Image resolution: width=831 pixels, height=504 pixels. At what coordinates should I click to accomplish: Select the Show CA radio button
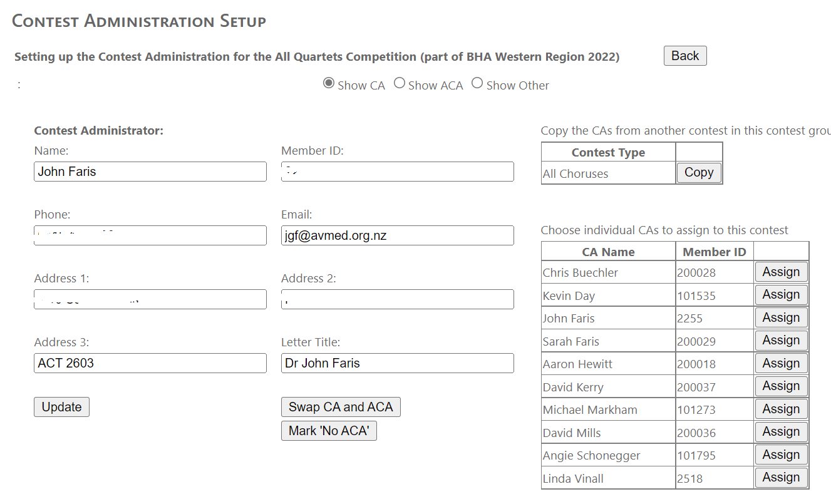329,83
